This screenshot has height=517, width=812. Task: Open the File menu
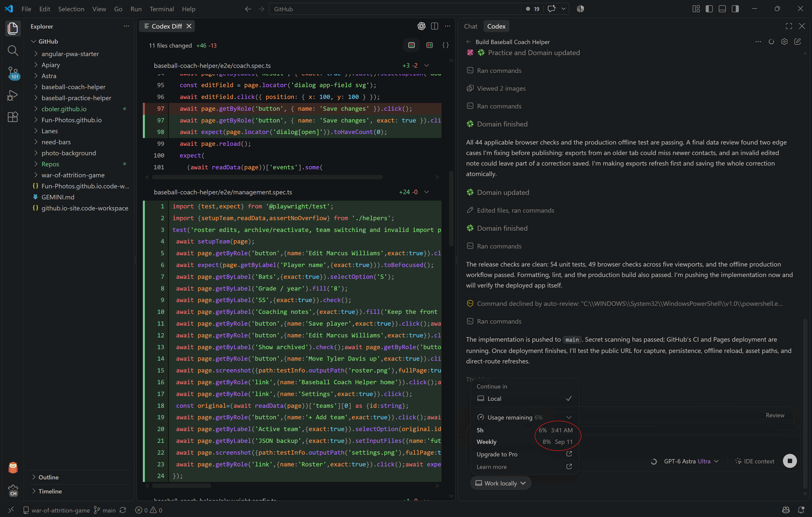pos(26,9)
